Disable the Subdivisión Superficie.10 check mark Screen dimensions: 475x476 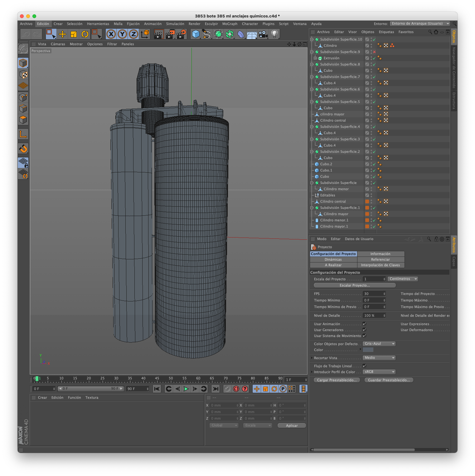click(x=374, y=40)
